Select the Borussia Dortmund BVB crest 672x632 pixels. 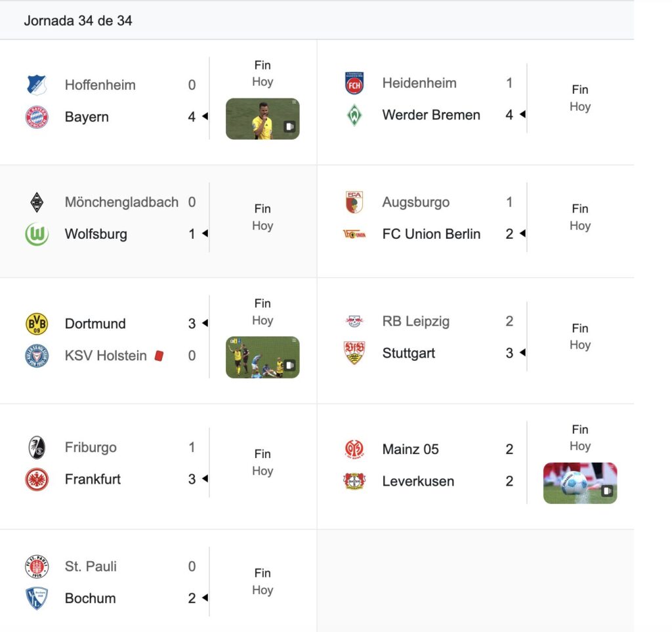(x=37, y=324)
